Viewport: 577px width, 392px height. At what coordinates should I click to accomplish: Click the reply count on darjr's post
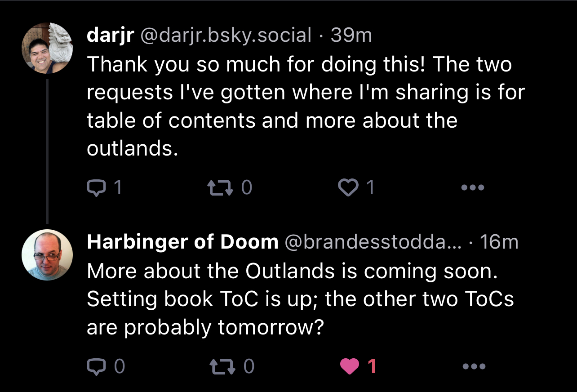pyautogui.click(x=117, y=188)
